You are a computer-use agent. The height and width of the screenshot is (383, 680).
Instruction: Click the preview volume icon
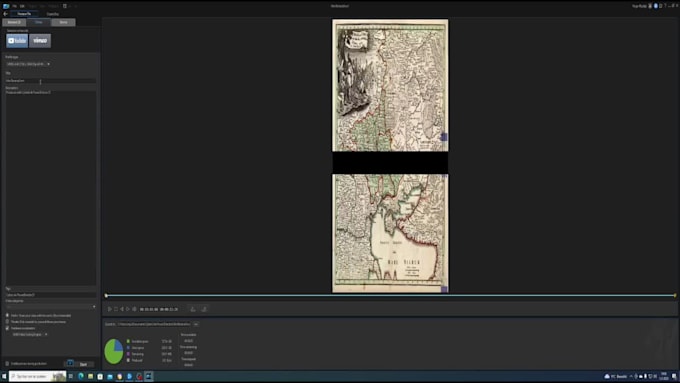134,309
